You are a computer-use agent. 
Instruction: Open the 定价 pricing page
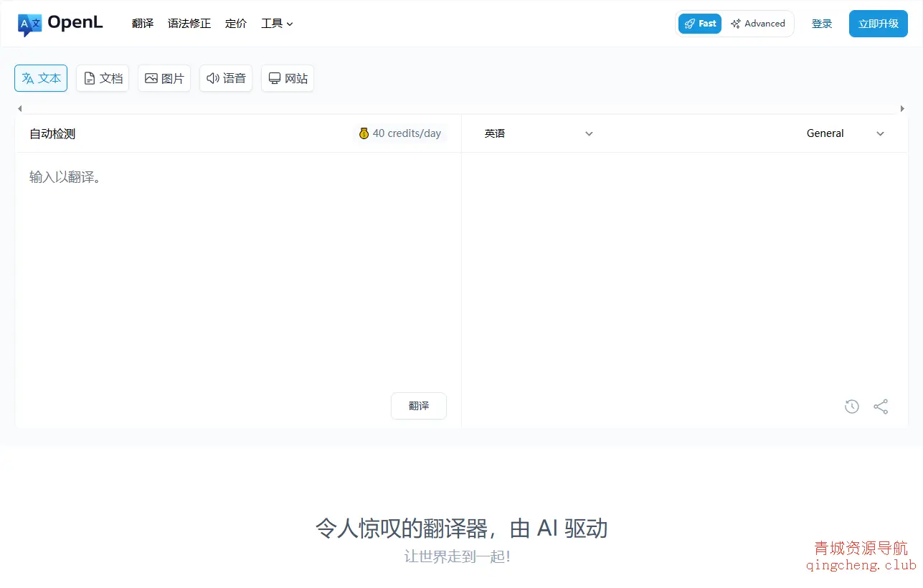pos(236,23)
